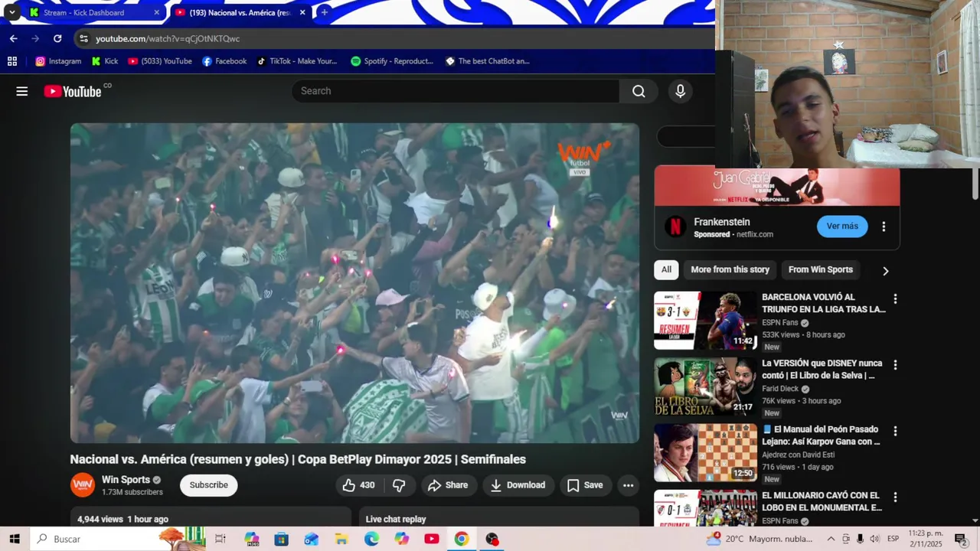The width and height of the screenshot is (980, 551).
Task: Open El Libro de la Selva thumbnail
Action: point(705,386)
